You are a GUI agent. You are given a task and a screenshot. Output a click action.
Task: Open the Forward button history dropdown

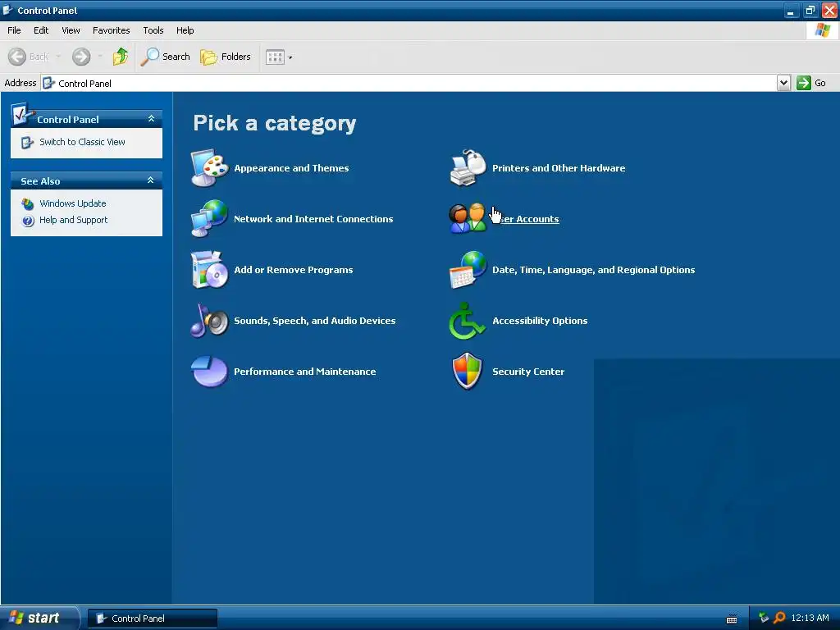(x=100, y=57)
